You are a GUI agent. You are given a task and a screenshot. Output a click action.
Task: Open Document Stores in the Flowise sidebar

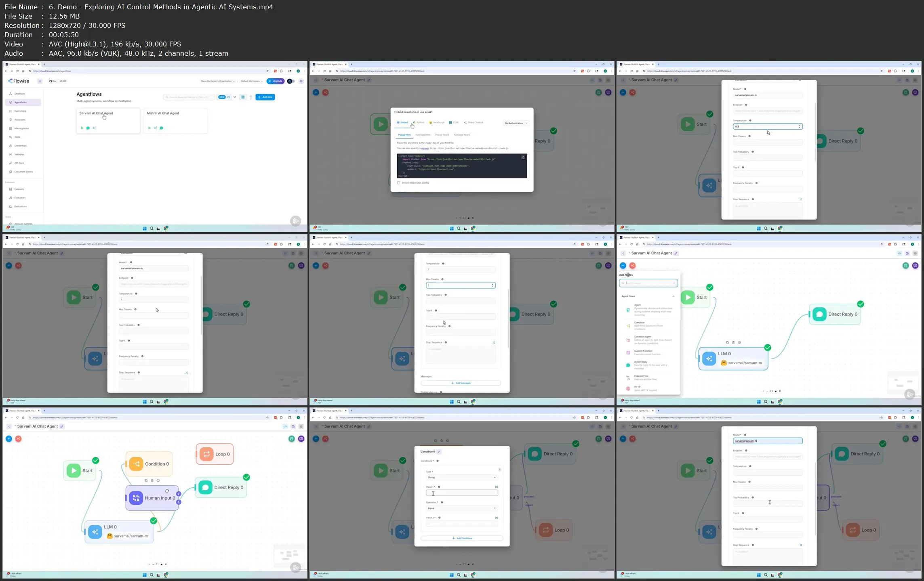tap(23, 172)
